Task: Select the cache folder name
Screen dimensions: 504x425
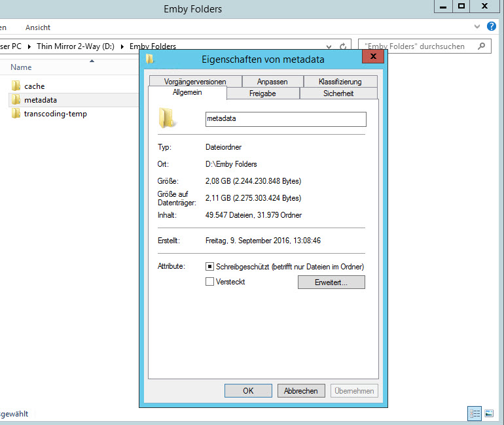Action: tap(35, 86)
